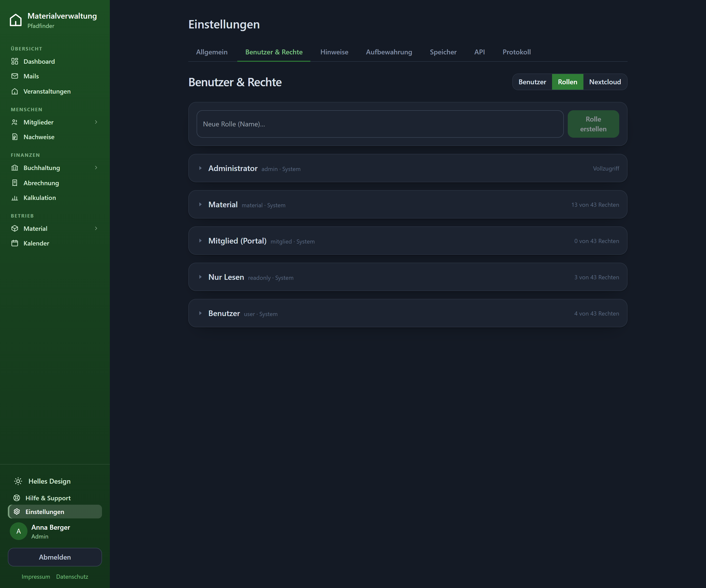Expand the Material sidebar submenu chevron
This screenshot has width=706, height=588.
click(x=96, y=229)
